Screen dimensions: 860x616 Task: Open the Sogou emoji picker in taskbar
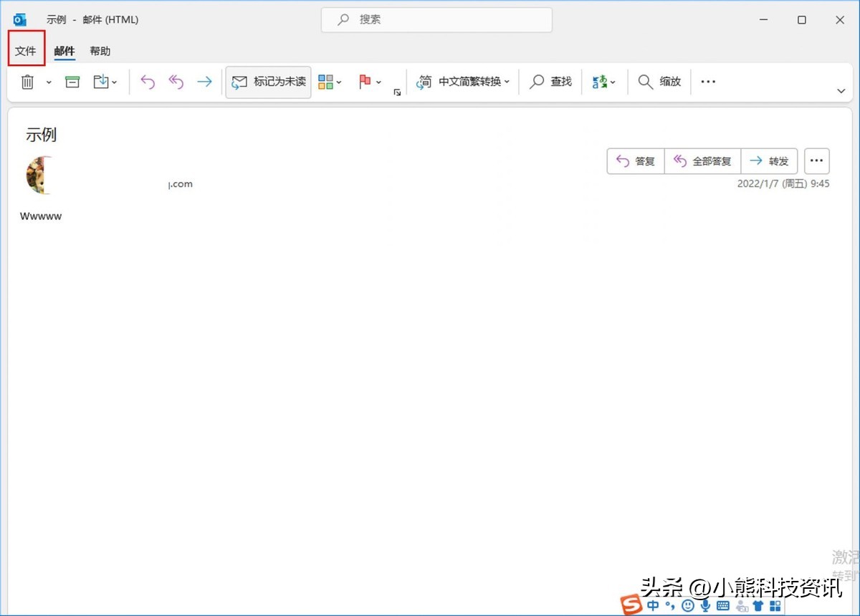[x=689, y=605]
